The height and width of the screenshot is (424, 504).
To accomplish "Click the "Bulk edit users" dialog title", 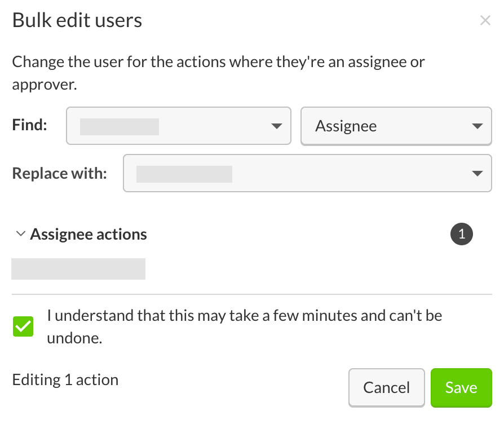I will (77, 21).
